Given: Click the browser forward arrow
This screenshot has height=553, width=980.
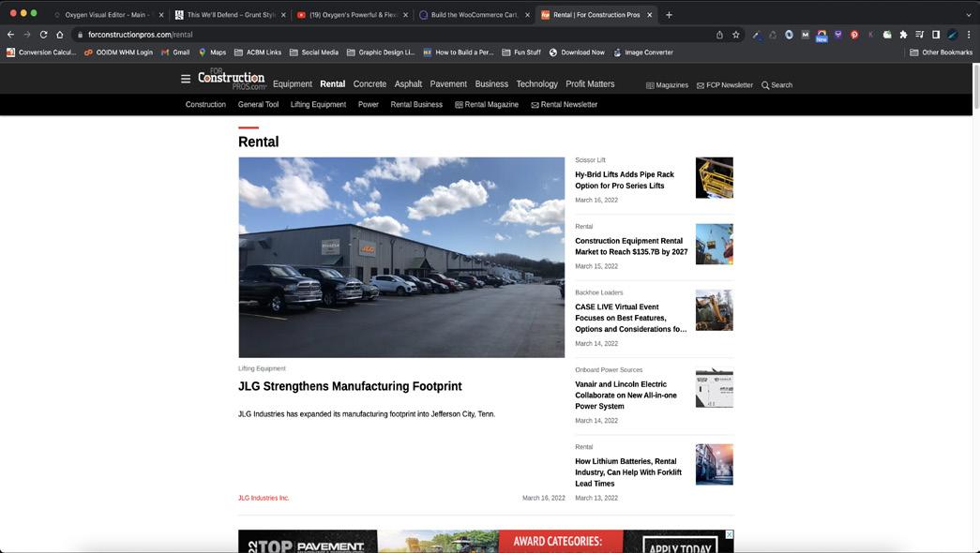Looking at the screenshot, I should [x=27, y=35].
